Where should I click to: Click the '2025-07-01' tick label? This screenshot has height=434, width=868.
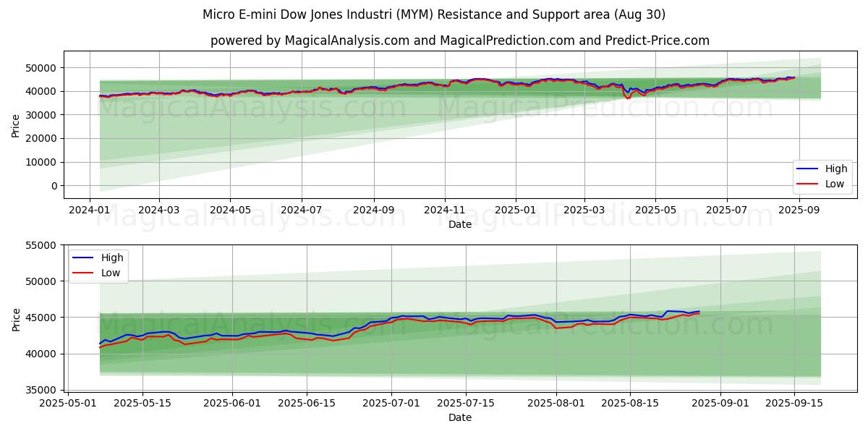391,404
